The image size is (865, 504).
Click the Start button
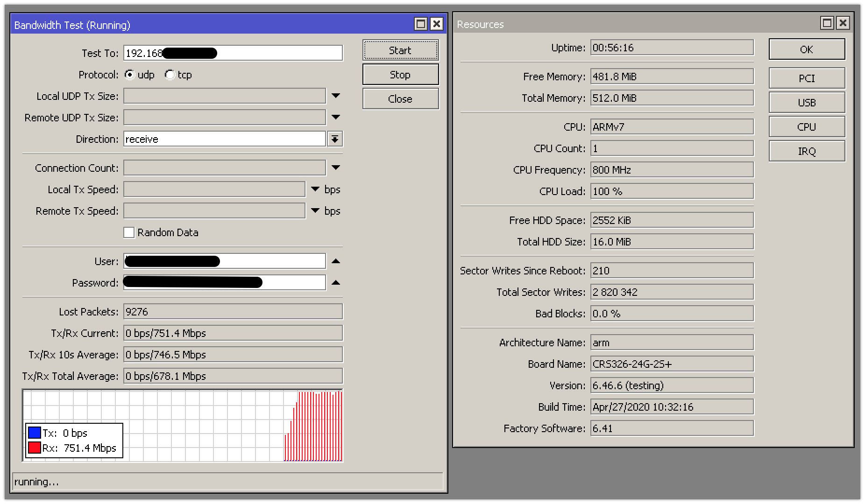click(x=400, y=50)
